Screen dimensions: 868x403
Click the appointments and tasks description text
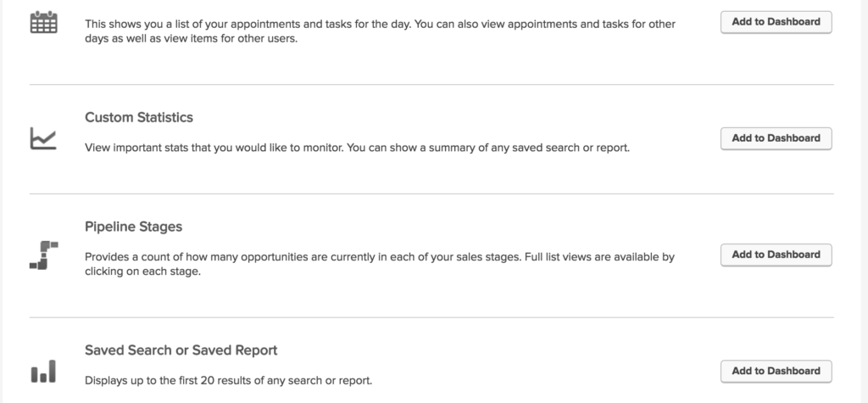380,31
